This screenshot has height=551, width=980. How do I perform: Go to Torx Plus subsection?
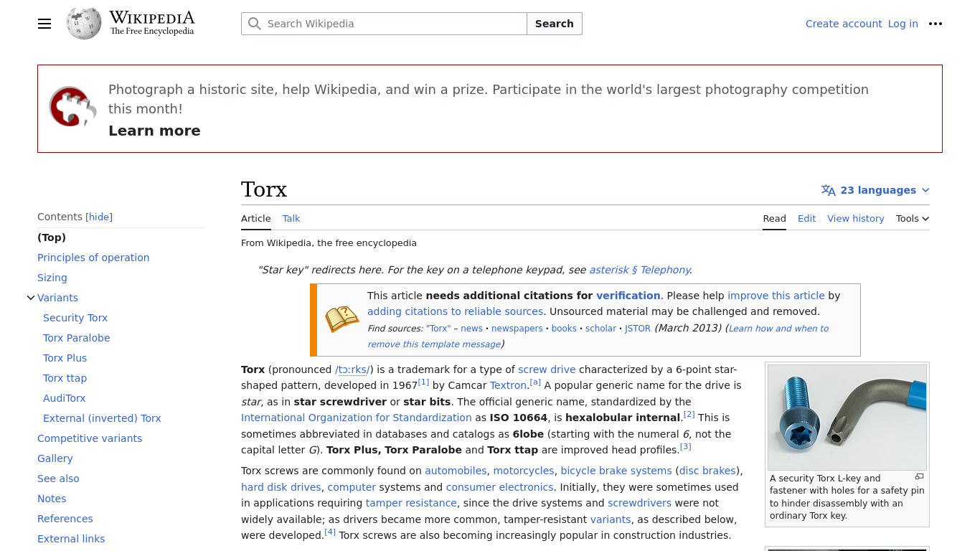(x=65, y=358)
